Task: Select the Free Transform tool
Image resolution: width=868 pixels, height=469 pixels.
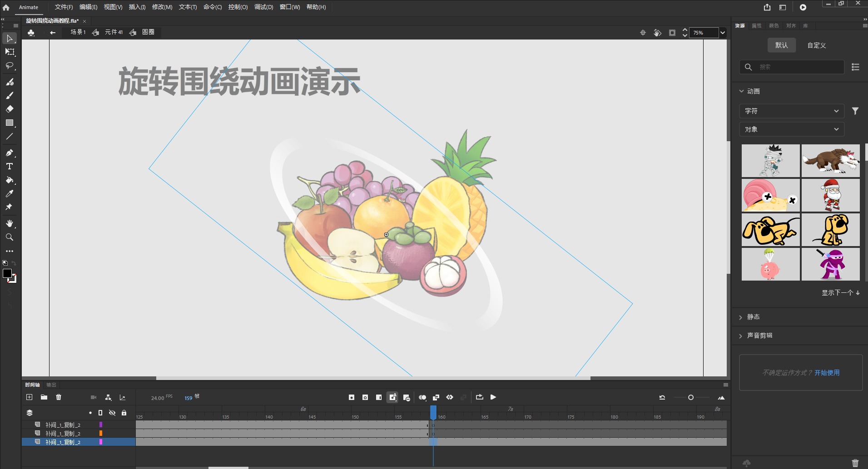Action: coord(10,52)
